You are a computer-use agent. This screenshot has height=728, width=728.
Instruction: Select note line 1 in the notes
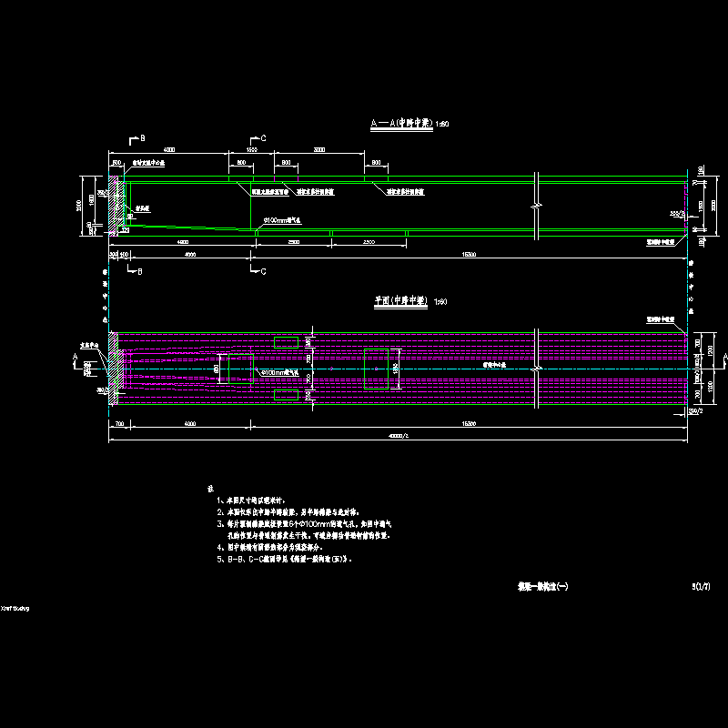[251, 500]
